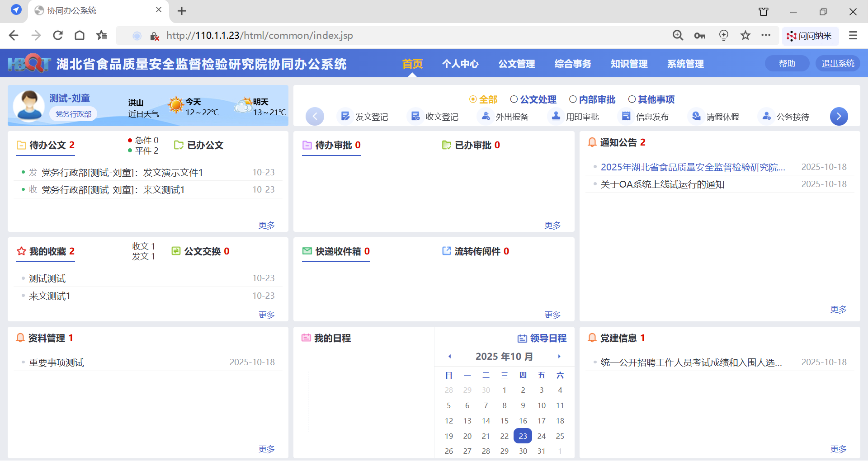Image resolution: width=868 pixels, height=461 pixels.
Task: Click the 领导日程 calendar icon
Action: click(x=522, y=339)
